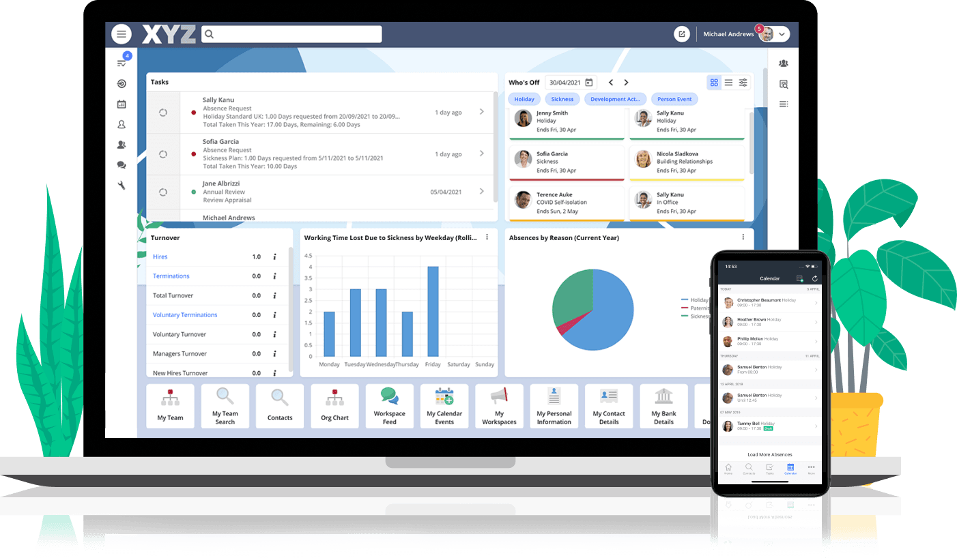Open the team people icon in left sidebar
This screenshot has height=560, width=957.
click(x=122, y=145)
